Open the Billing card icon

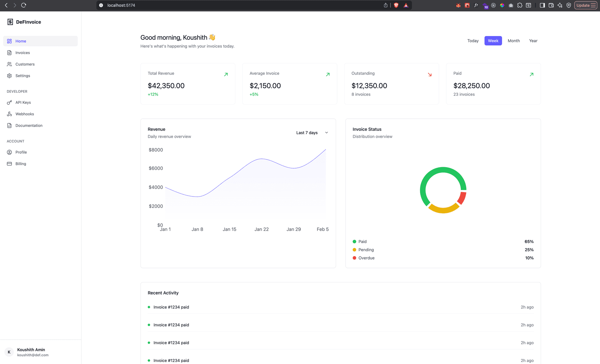(x=9, y=164)
